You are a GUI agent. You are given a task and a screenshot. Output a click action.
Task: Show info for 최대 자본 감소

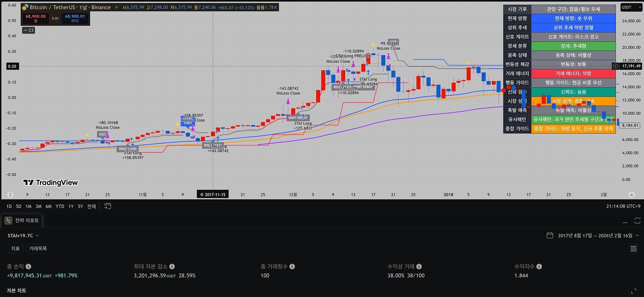172,266
